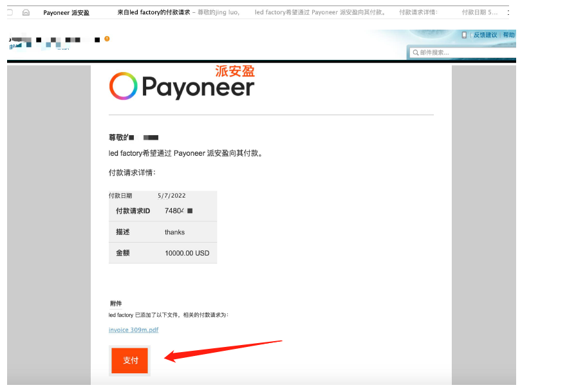Click the orange warning icon
This screenshot has height=392, width=576.
(107, 39)
